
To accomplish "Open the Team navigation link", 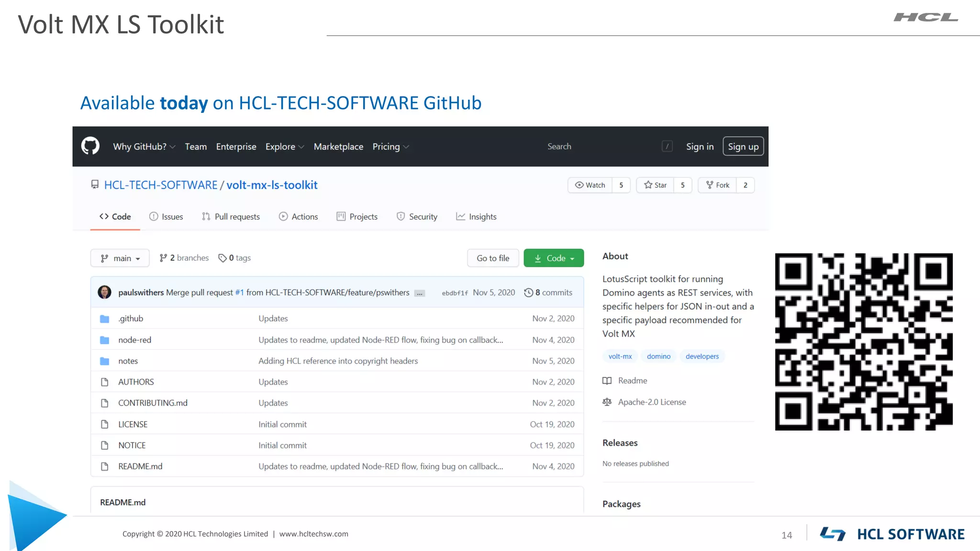I will pos(196,146).
